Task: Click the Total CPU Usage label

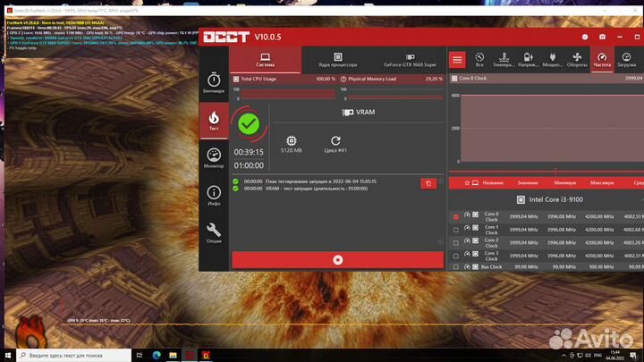Action: coord(258,79)
